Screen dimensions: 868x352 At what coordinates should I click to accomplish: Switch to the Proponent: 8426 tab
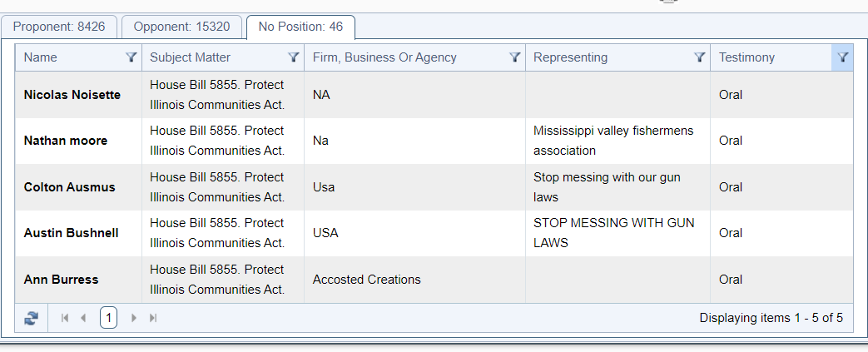pos(59,27)
